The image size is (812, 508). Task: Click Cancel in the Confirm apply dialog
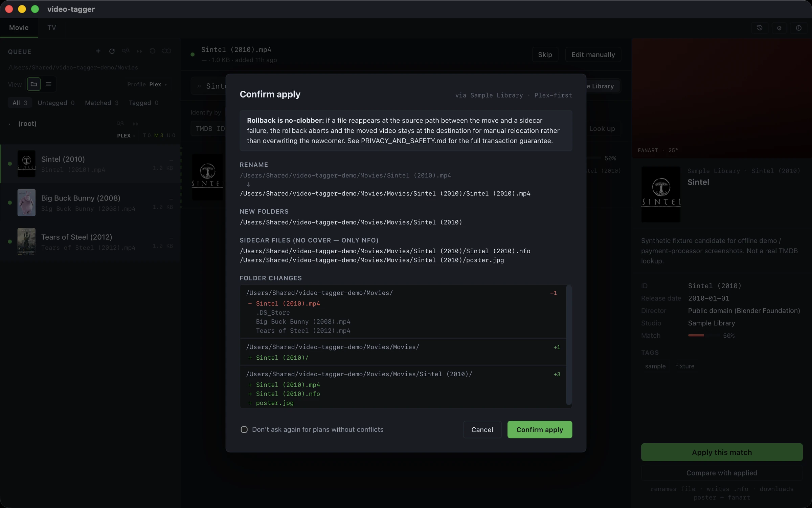pyautogui.click(x=482, y=429)
